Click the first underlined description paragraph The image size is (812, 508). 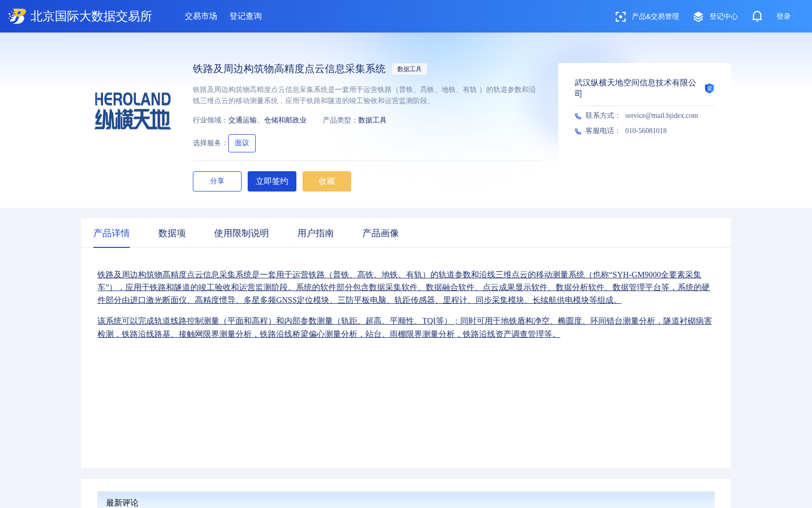[x=404, y=288]
